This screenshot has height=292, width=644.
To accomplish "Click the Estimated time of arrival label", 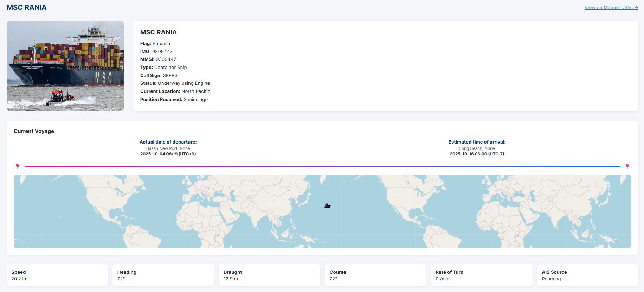I will pyautogui.click(x=477, y=142).
